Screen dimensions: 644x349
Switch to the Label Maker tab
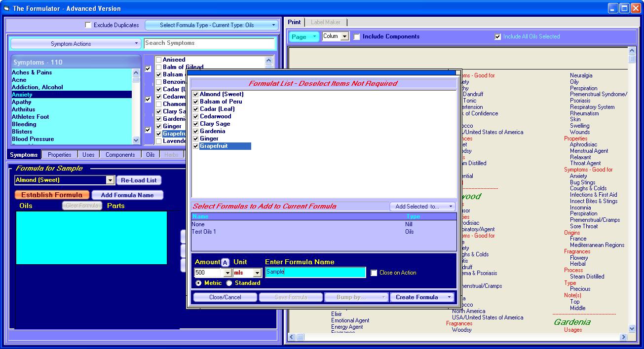point(326,22)
